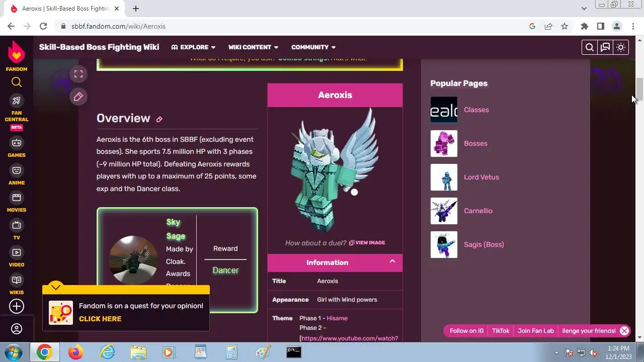The height and width of the screenshot is (362, 644).
Task: Click VIEW IMAGE under Aeroxis picture
Action: point(367,243)
